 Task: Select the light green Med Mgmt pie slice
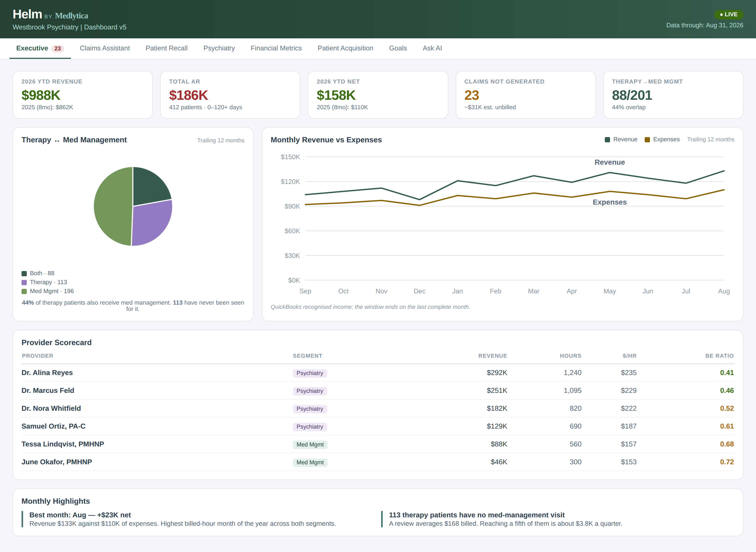pyautogui.click(x=113, y=206)
